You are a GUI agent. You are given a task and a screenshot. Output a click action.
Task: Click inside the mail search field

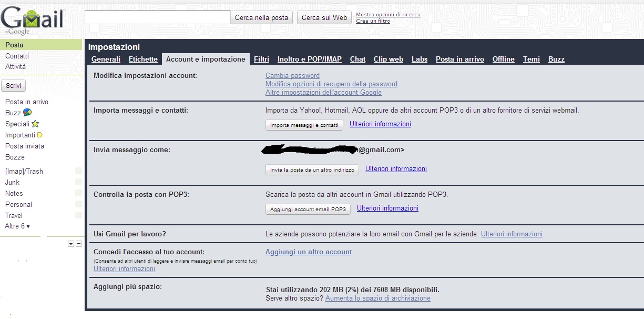[x=157, y=17]
